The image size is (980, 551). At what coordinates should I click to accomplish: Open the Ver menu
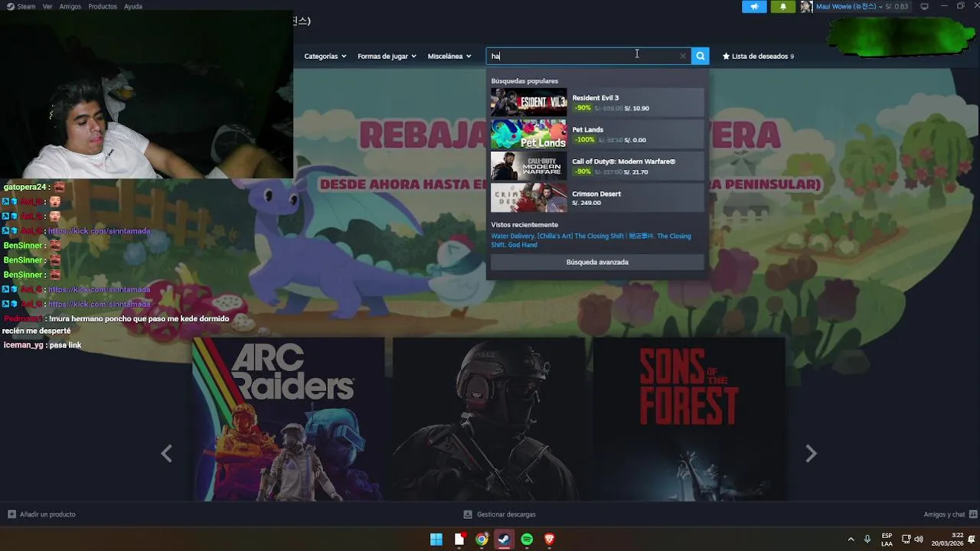point(47,6)
